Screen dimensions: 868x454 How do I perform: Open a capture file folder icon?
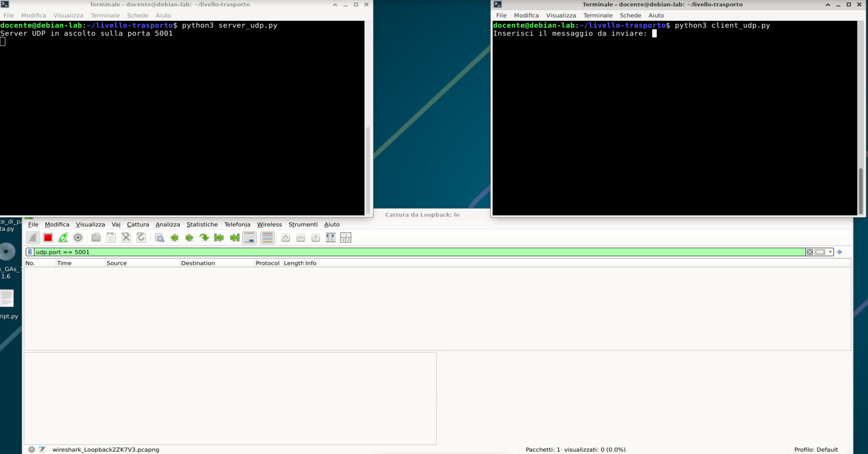tap(96, 238)
